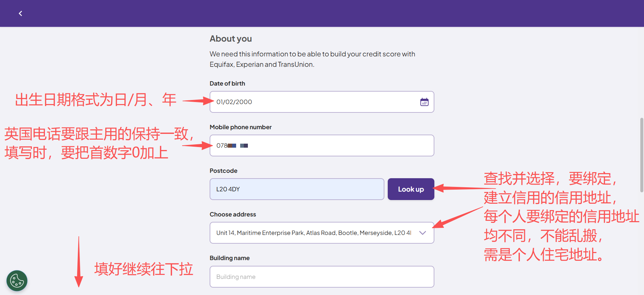Focus the Date of birth input field
This screenshot has width=644, height=295.
tap(312, 102)
